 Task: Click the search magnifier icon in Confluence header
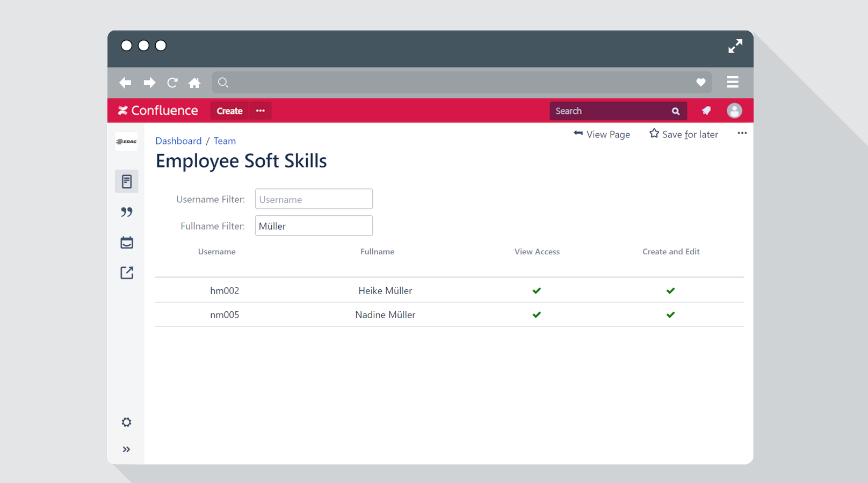click(x=676, y=111)
